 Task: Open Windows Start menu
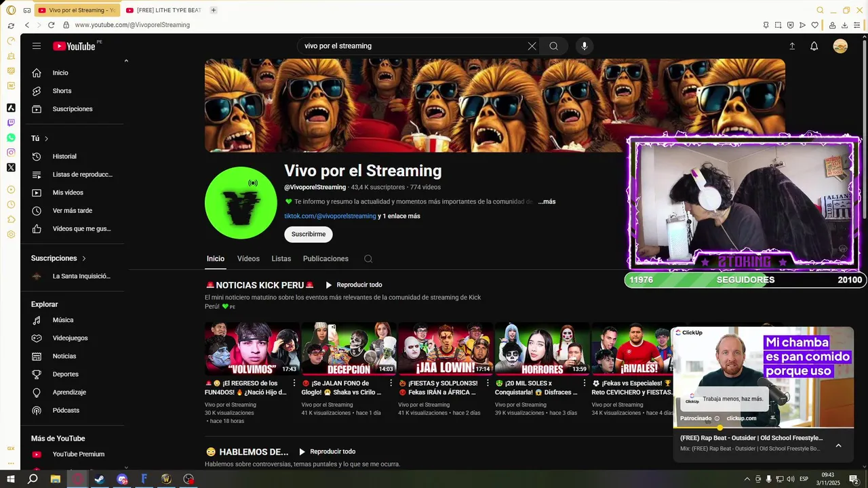(10, 479)
